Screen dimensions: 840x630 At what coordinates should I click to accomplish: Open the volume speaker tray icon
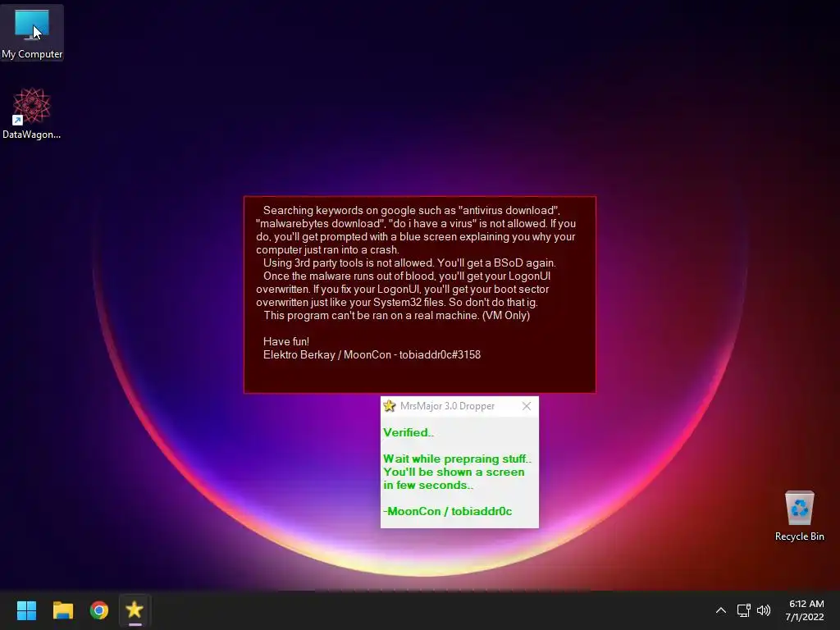764,610
